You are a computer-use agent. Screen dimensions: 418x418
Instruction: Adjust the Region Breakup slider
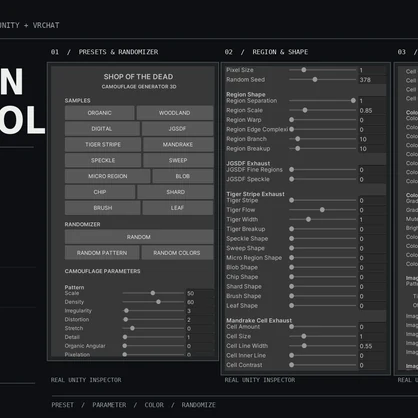coord(323,149)
